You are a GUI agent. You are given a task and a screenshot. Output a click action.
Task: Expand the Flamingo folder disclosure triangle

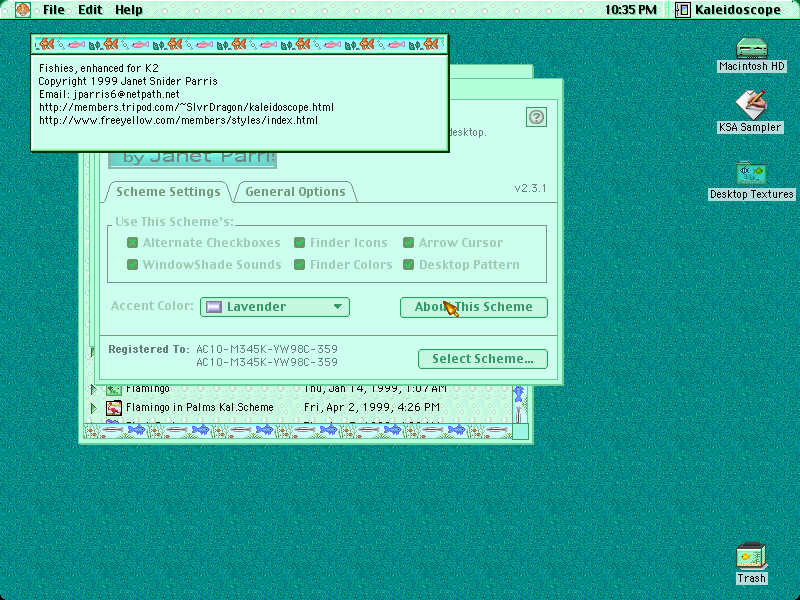coord(93,390)
